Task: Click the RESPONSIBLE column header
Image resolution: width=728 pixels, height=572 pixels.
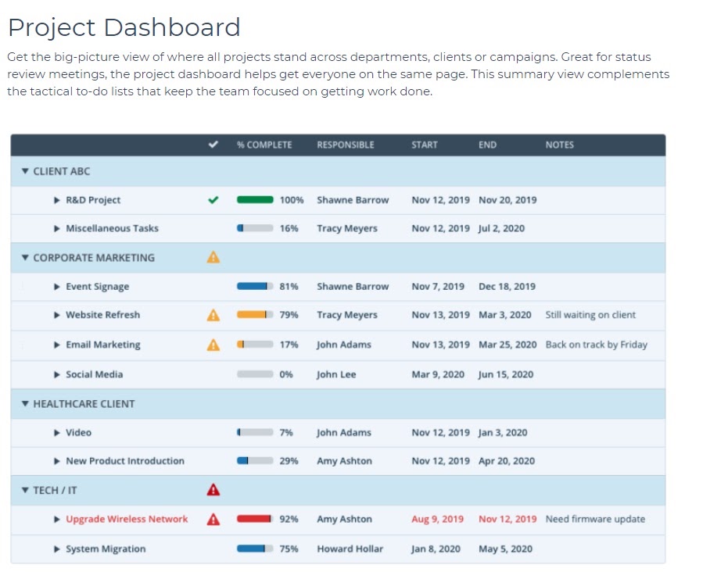Action: coord(345,145)
